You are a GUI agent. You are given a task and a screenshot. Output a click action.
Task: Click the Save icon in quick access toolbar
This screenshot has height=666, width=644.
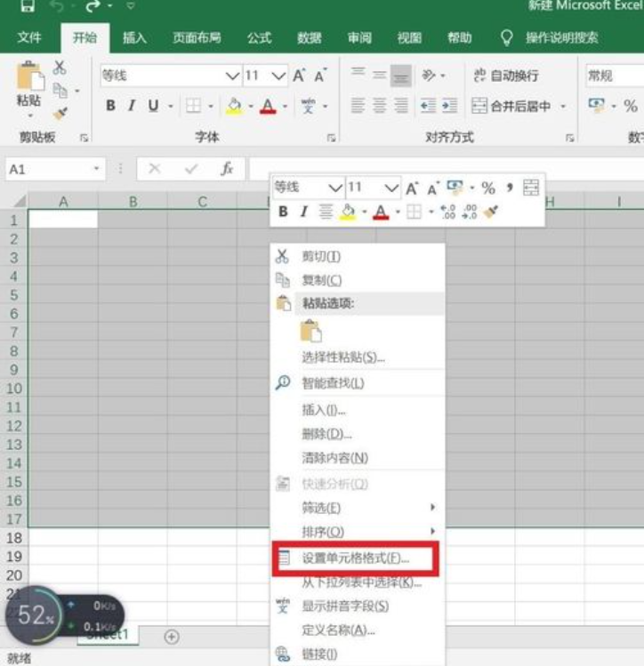(x=28, y=6)
